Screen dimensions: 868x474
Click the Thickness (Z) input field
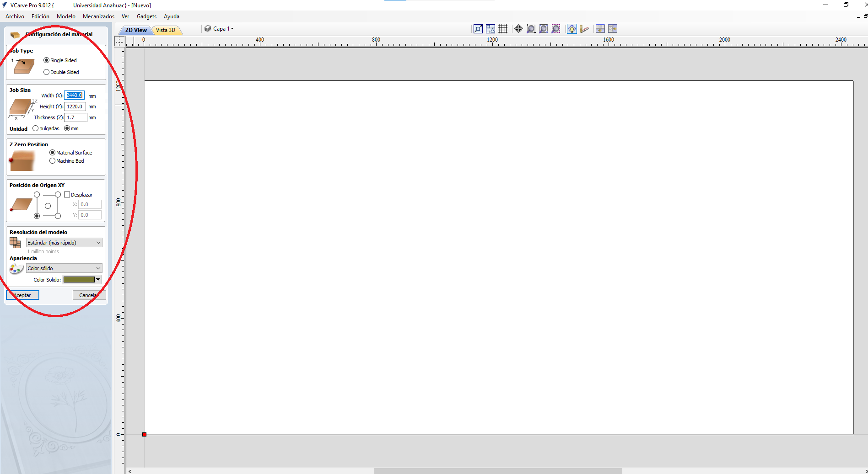tap(75, 117)
